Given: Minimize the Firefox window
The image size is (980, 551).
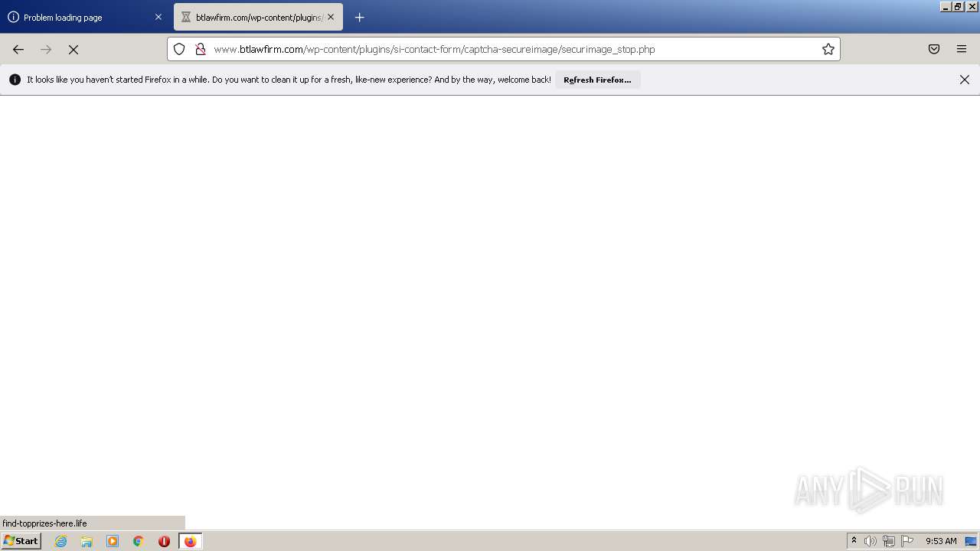Looking at the screenshot, I should [946, 6].
